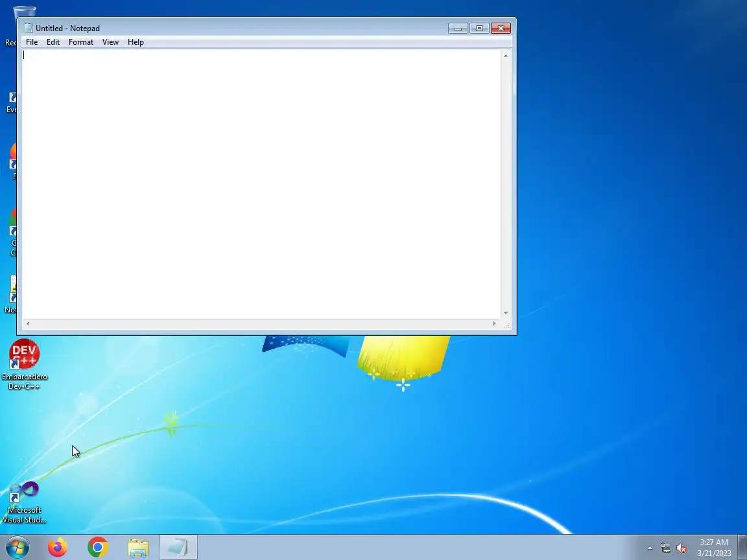
Task: Open the Help menu in Notepad
Action: 136,42
